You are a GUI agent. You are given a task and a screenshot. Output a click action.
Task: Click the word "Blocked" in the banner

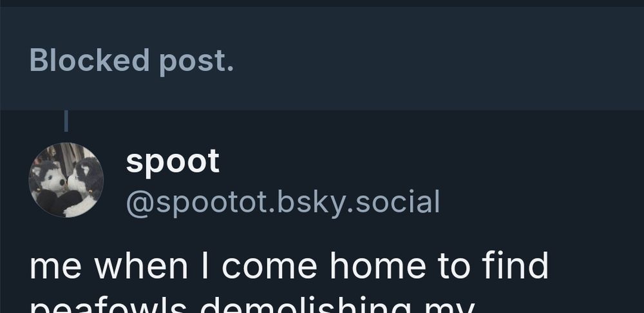coord(89,60)
